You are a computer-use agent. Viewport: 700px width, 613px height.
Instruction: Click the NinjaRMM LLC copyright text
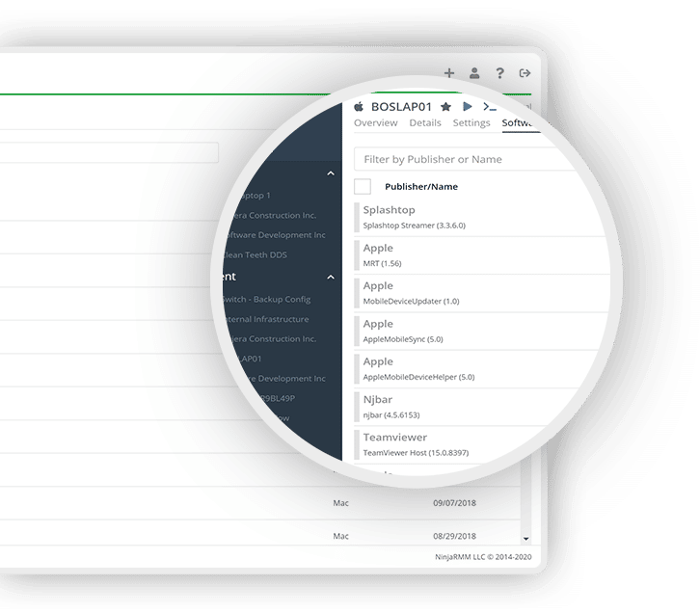click(x=483, y=557)
